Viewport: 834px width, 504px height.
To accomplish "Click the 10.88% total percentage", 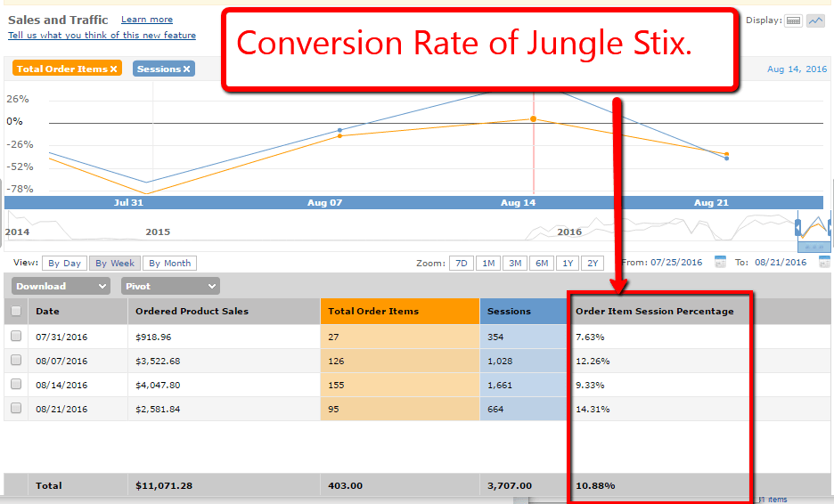I will pos(595,485).
